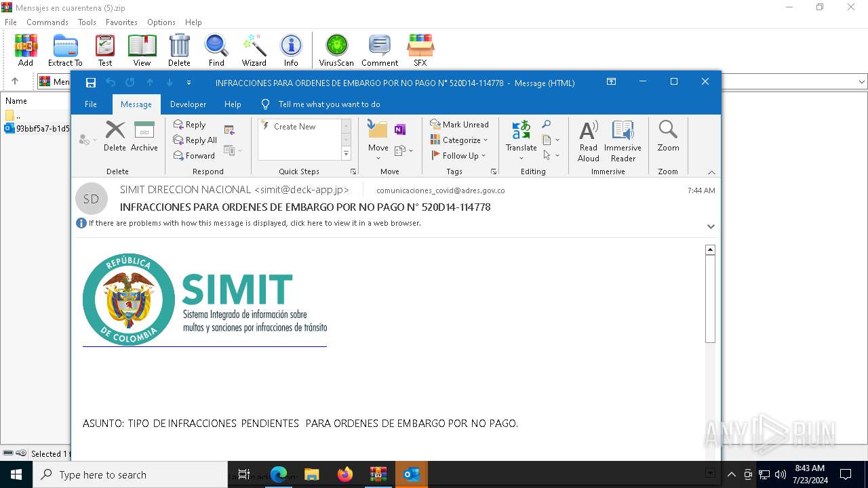
Task: Save the message with the floppy icon
Action: click(91, 83)
